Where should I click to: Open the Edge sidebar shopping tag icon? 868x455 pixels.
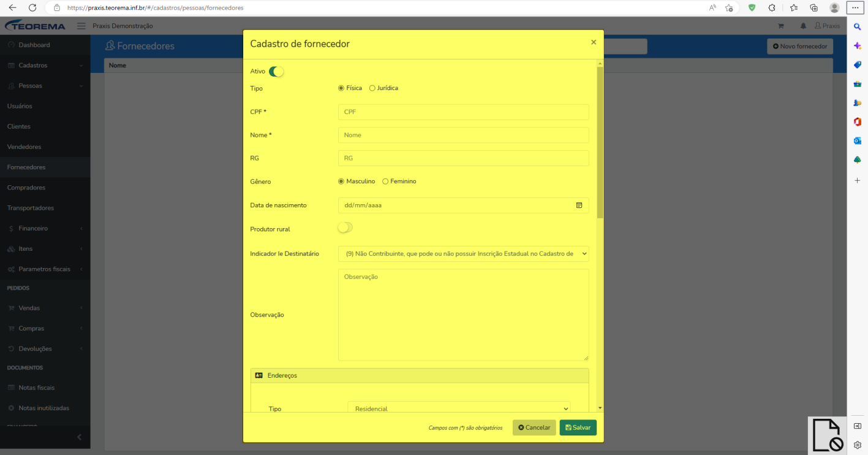click(858, 64)
